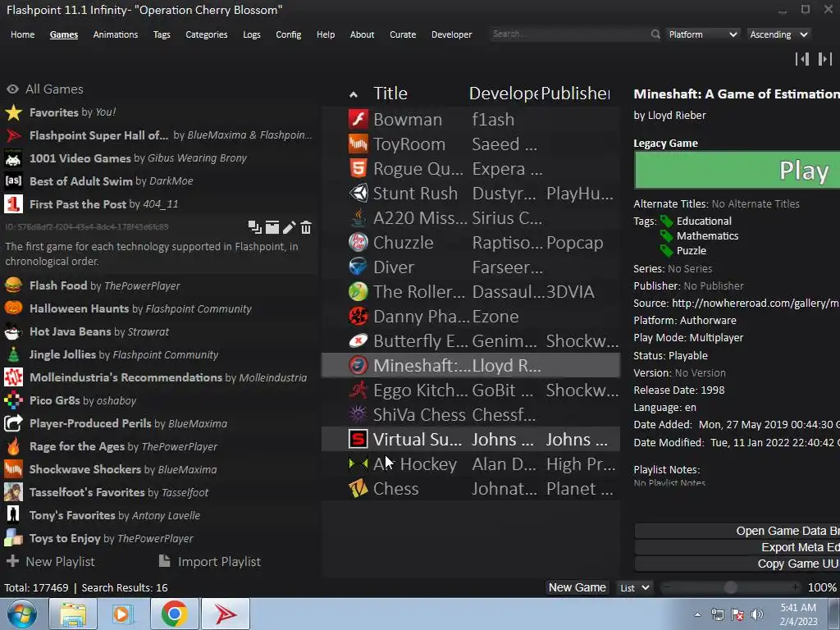840x630 pixels.
Task: Click the Silverlight icon beside Virtual Su...
Action: pos(358,440)
